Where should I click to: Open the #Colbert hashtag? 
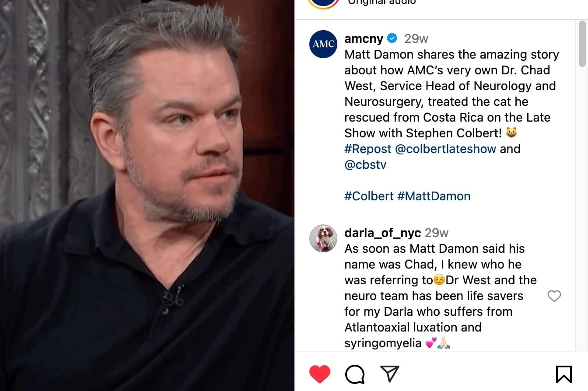(x=369, y=196)
